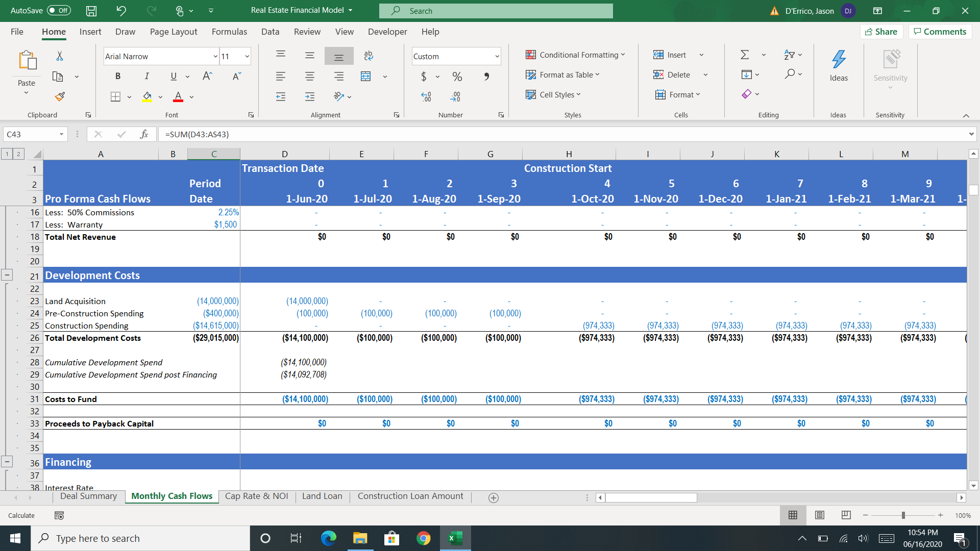980x551 pixels.
Task: Click the Share button
Action: coord(881,31)
